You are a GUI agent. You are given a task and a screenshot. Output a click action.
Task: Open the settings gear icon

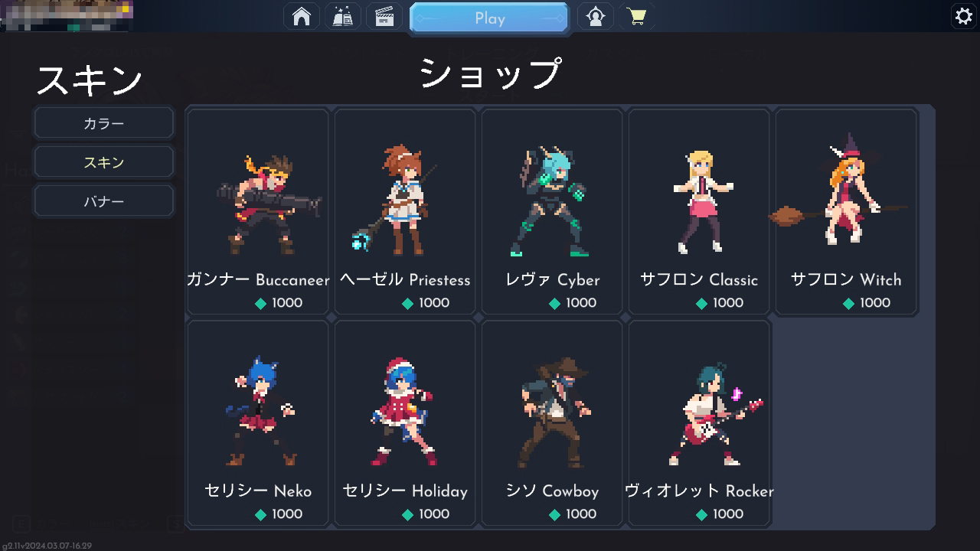[963, 16]
